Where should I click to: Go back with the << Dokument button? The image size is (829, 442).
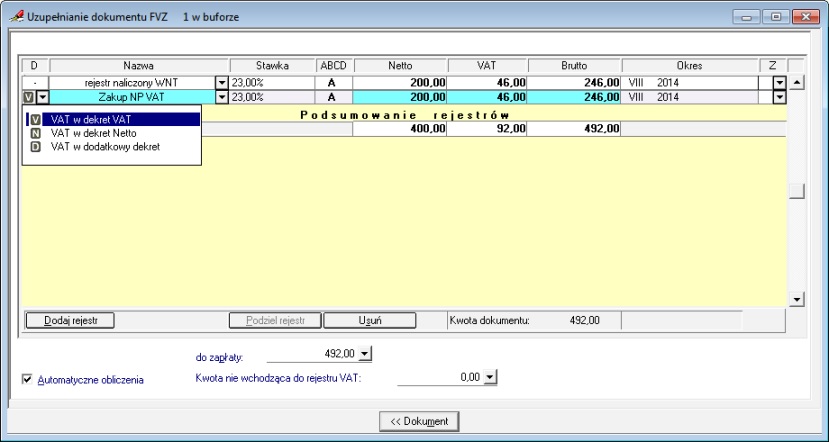pyautogui.click(x=419, y=420)
